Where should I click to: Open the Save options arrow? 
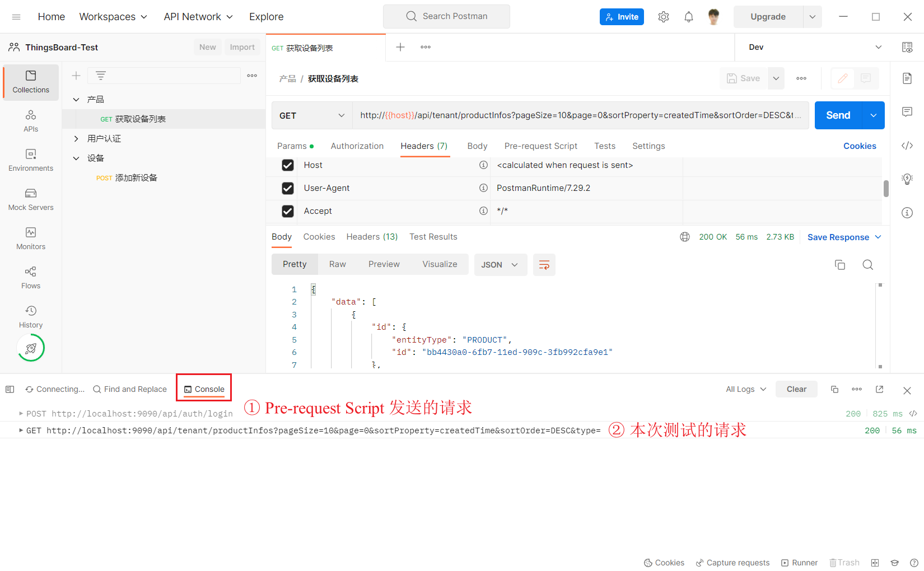[776, 78]
